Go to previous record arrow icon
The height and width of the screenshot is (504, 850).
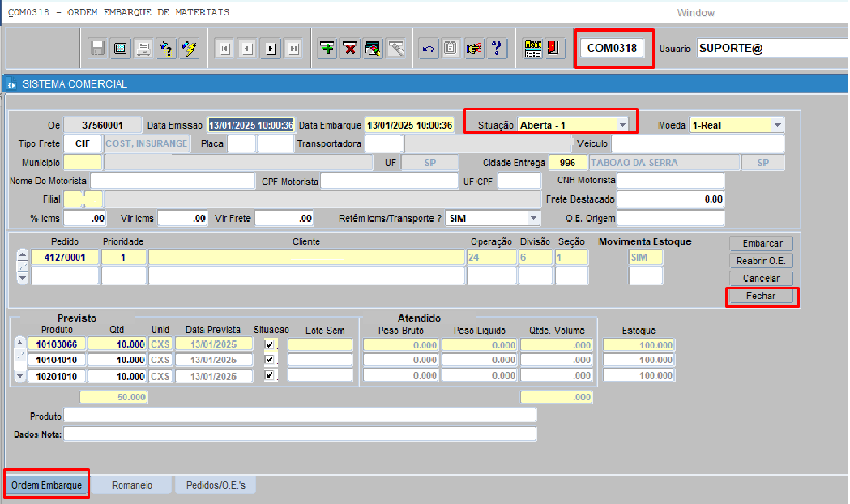click(x=247, y=49)
